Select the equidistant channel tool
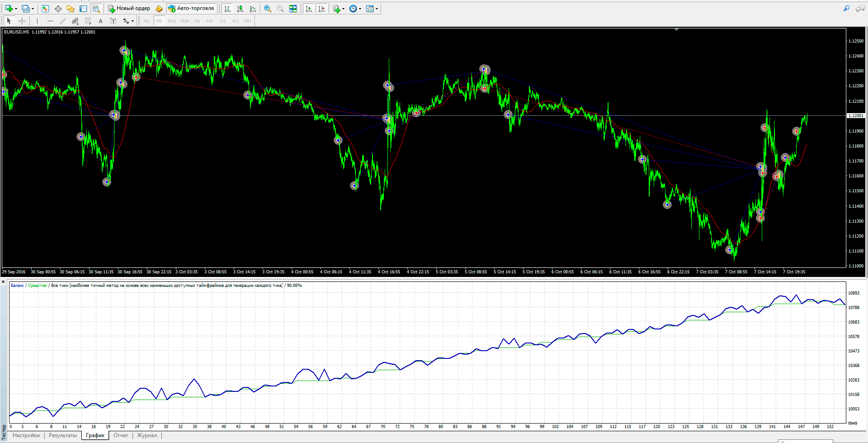Screen dimensions: 868x443 pyautogui.click(x=75, y=21)
